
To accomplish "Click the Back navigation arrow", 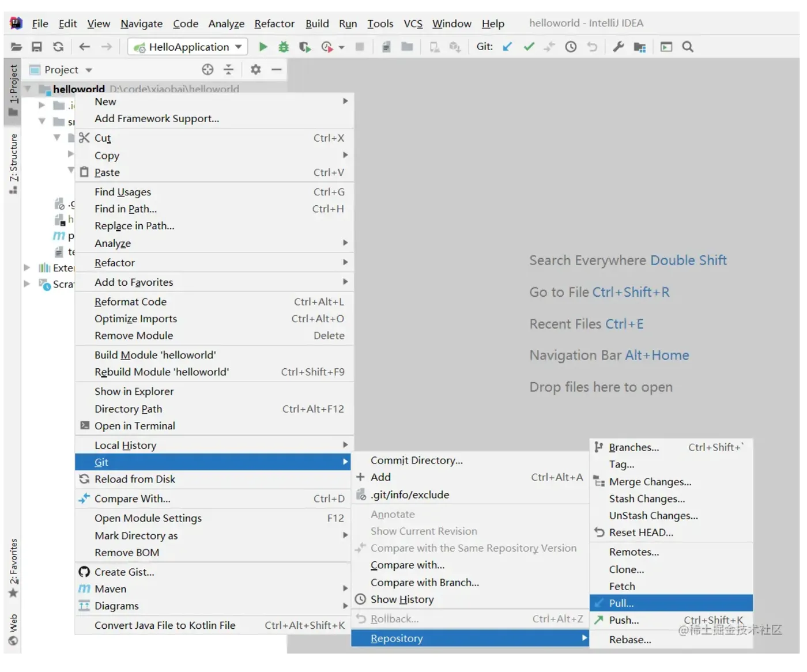I will point(85,47).
